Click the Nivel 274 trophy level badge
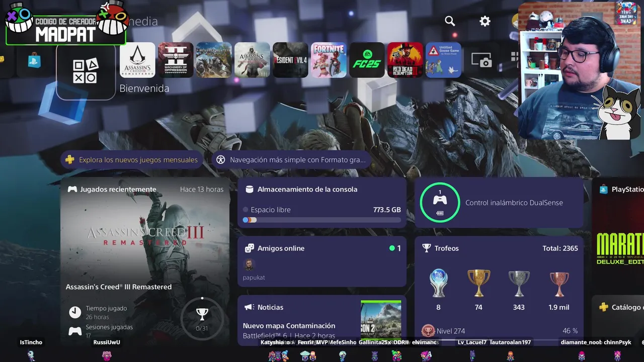 pyautogui.click(x=428, y=331)
